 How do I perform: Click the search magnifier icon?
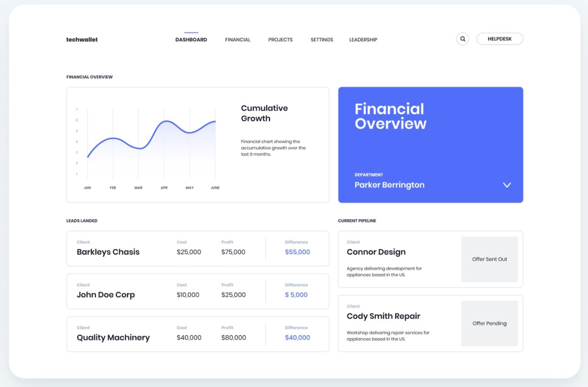463,39
